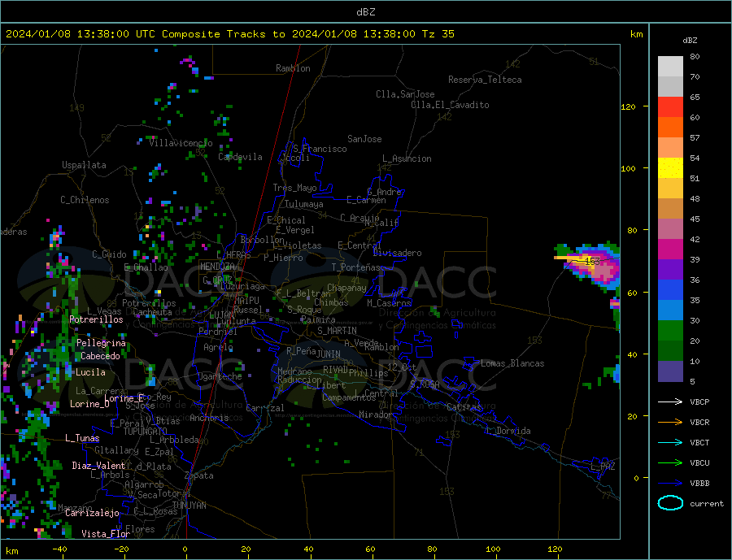Click the dBZ title at top center
The width and height of the screenshot is (732, 560).
tap(365, 12)
